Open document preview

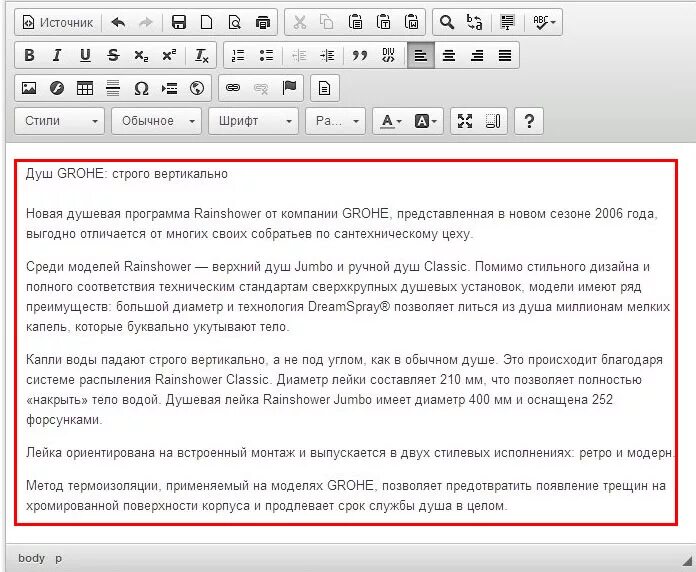234,22
